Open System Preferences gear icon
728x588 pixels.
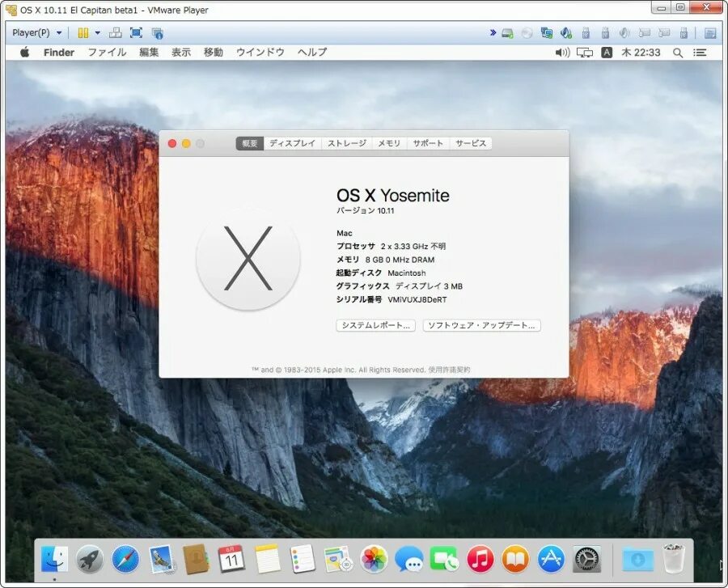click(x=587, y=559)
